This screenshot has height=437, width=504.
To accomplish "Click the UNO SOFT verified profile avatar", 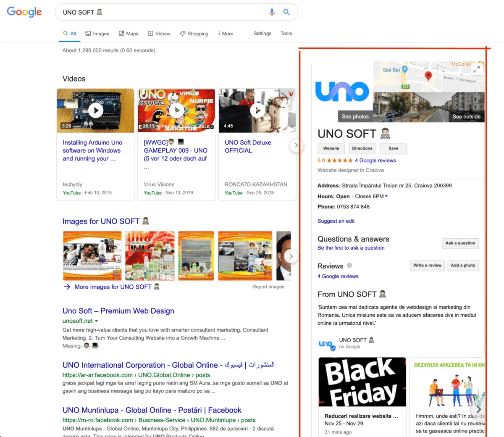I will coord(327,345).
